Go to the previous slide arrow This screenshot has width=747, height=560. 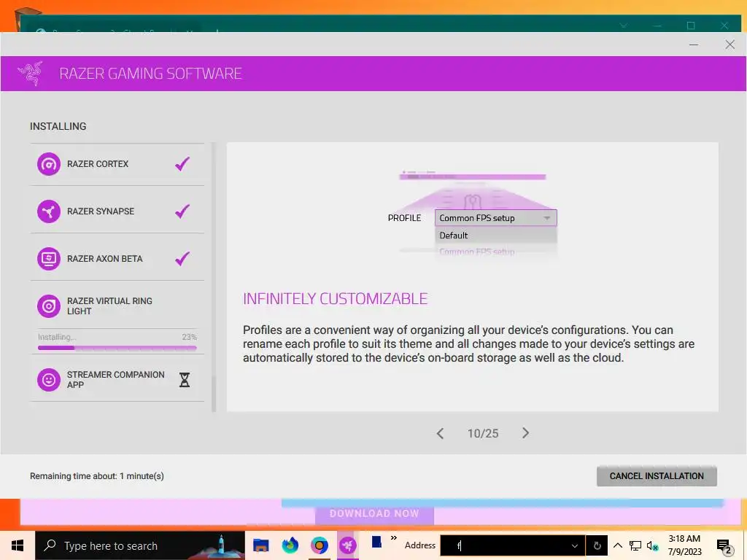tap(440, 433)
